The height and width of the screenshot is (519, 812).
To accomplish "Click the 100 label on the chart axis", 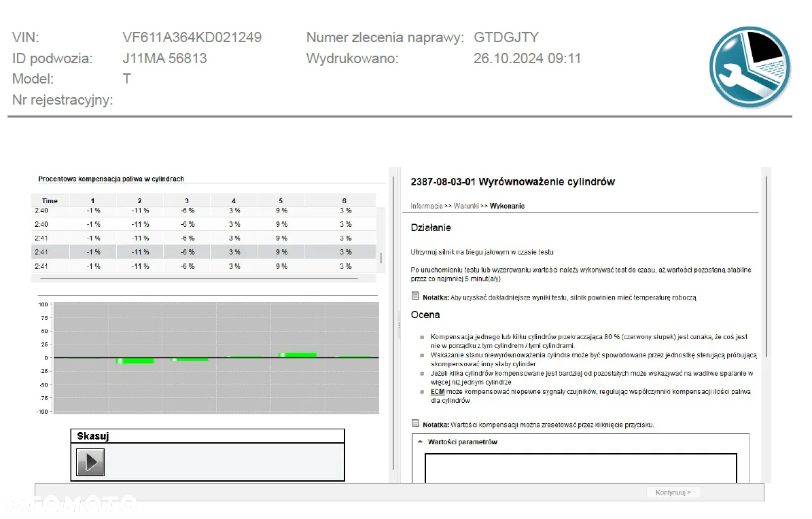I will [43, 304].
